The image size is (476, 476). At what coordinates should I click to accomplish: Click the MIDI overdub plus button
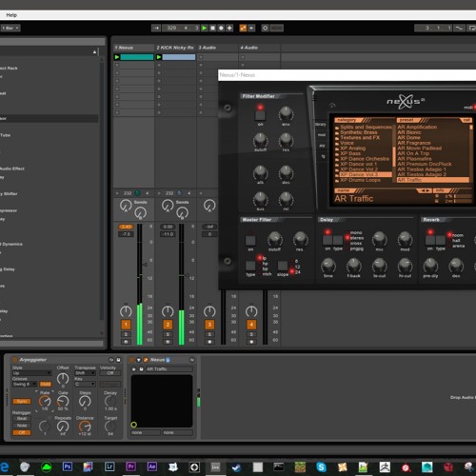pos(229,28)
